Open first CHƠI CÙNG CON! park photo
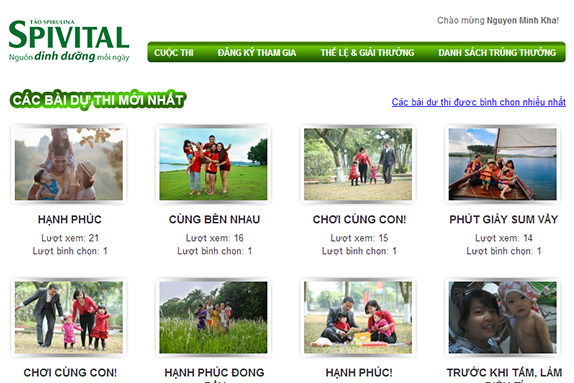This screenshot has height=383, width=574. click(358, 164)
